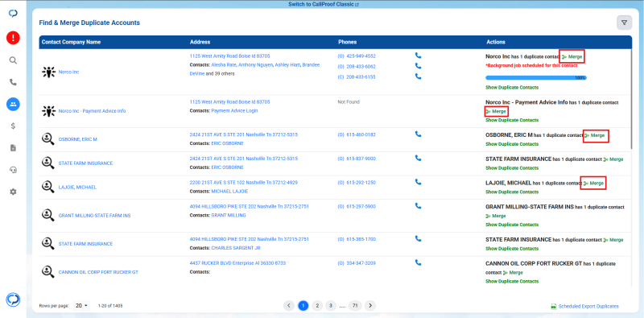Screen dimensions: 644x318
Task: Open contact MICHAEL LAJOIE
Action: (229, 192)
